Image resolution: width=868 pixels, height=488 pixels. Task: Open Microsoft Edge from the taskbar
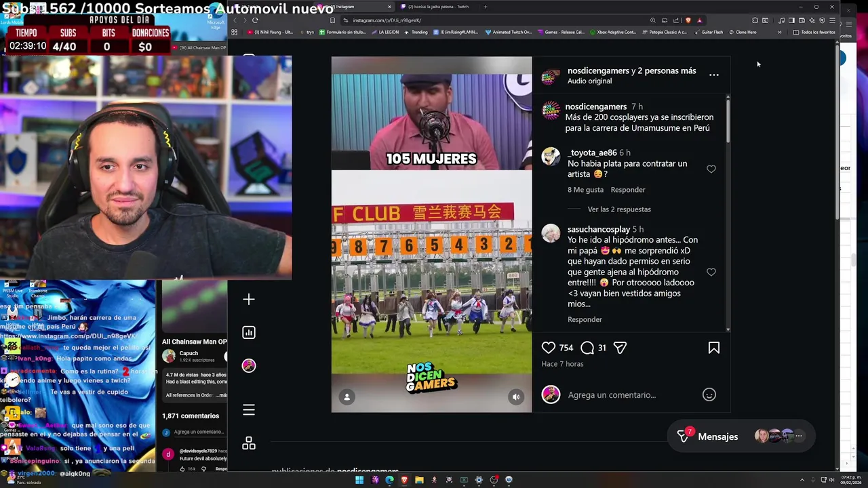pyautogui.click(x=389, y=480)
